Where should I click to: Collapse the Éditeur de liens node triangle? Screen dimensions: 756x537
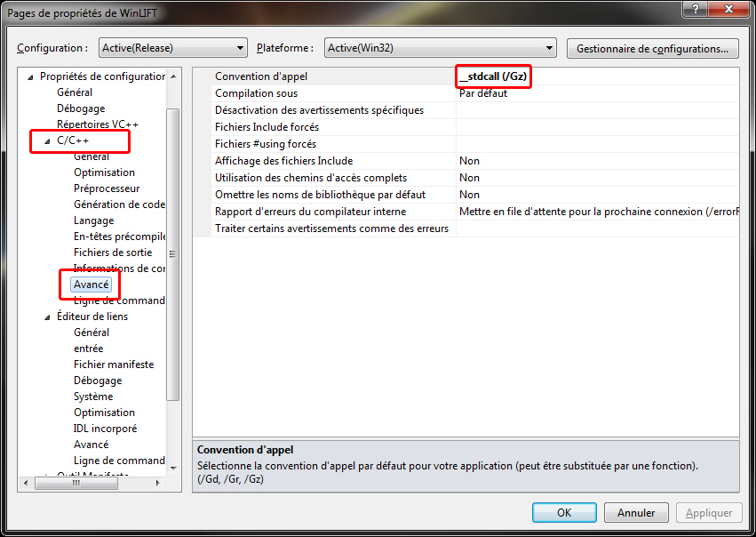click(x=47, y=317)
